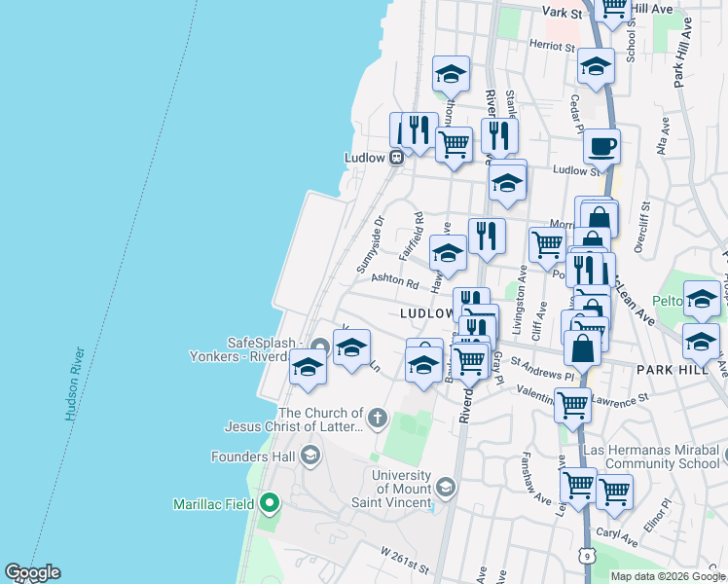Click the grocery cart marker at Lawrence St
728x584 pixels.
tap(572, 406)
